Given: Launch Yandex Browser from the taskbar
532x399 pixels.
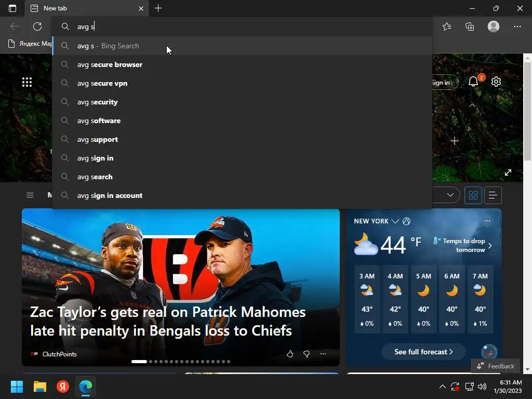Looking at the screenshot, I should (x=63, y=387).
